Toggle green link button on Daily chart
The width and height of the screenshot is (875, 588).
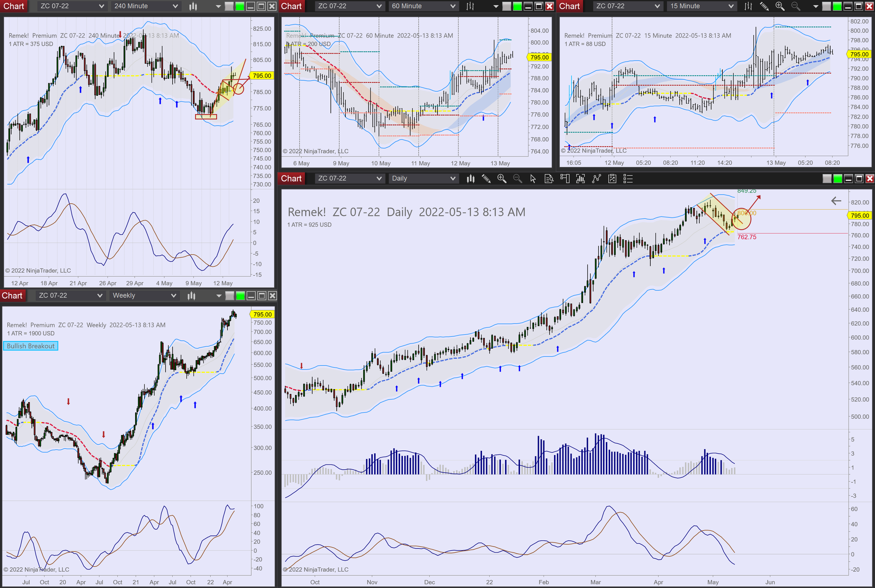[838, 178]
